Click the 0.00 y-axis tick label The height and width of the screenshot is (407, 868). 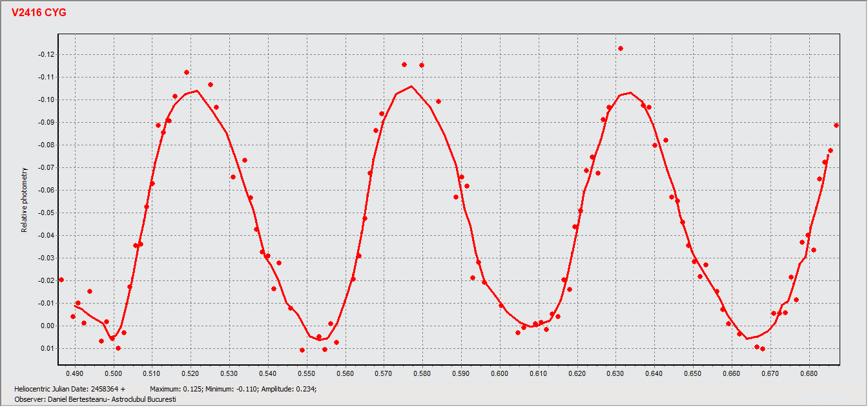click(x=48, y=326)
